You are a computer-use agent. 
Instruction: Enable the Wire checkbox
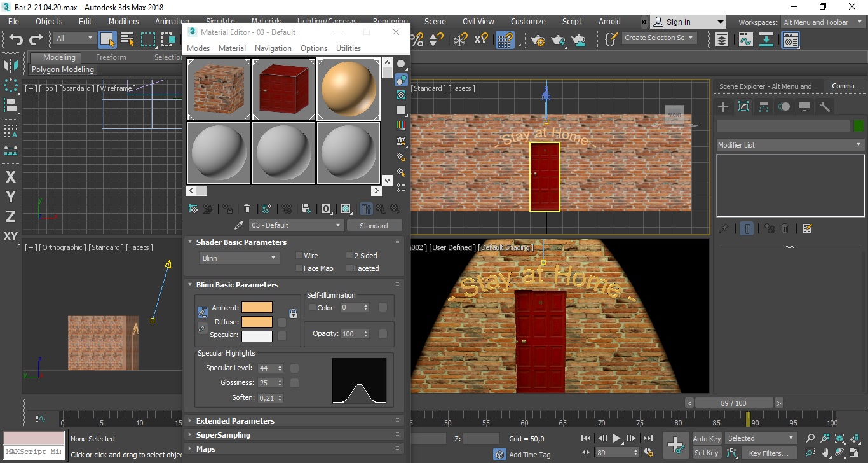pos(299,256)
